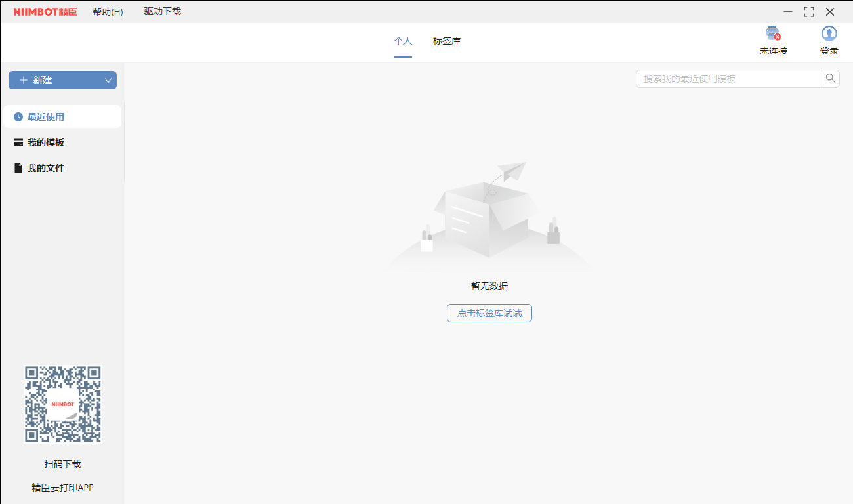Click the document icon next to 我的文件

coord(18,167)
